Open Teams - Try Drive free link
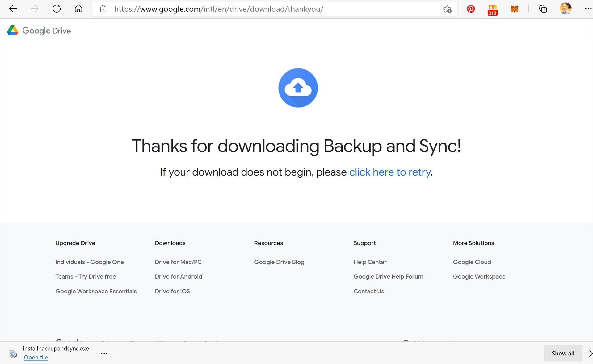593x364 pixels. 86,277
